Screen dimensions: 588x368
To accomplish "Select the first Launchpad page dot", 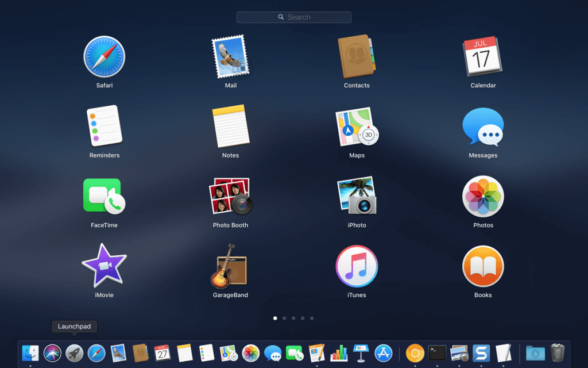I will click(275, 318).
